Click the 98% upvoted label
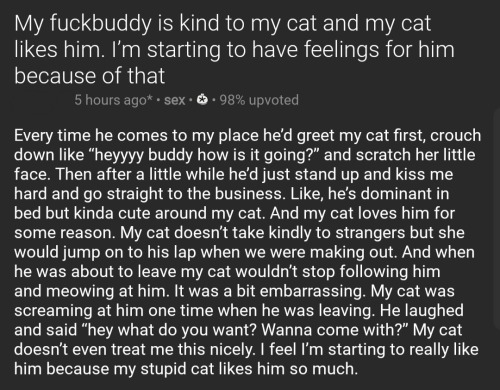 (x=259, y=100)
